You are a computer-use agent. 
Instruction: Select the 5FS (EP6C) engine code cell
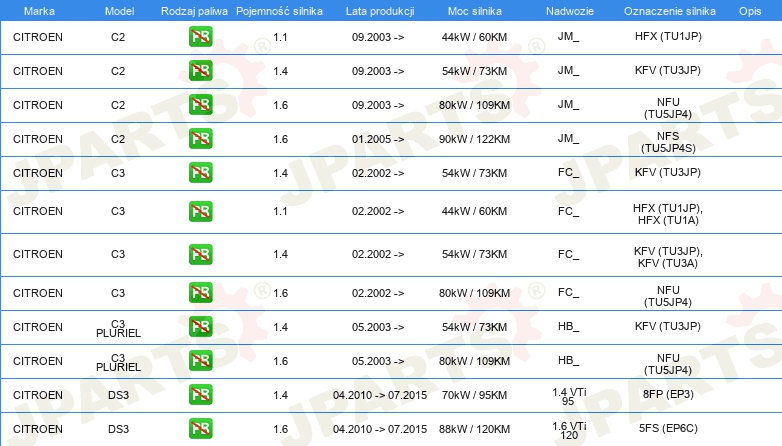click(x=668, y=428)
